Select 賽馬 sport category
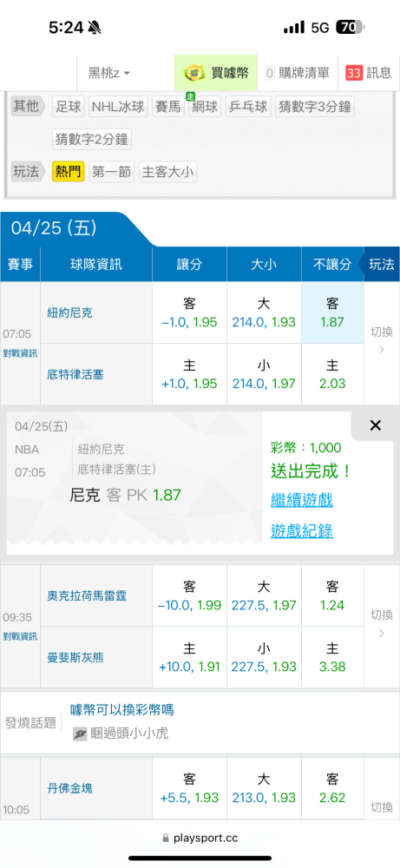This screenshot has width=400, height=868. 168,106
